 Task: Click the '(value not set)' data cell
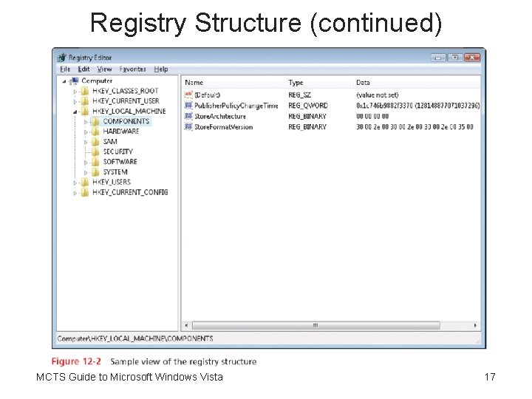(377, 95)
